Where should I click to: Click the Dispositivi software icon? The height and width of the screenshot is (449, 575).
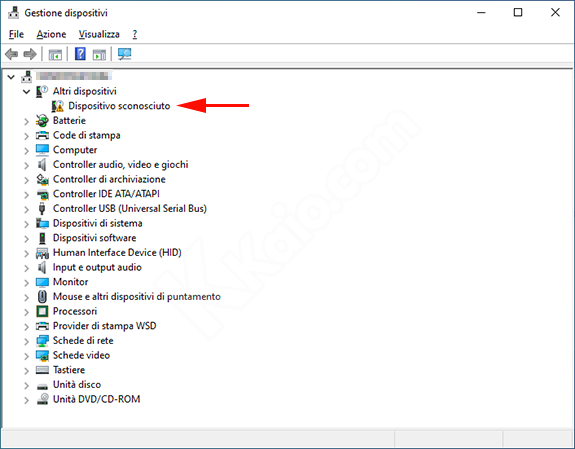pos(42,238)
